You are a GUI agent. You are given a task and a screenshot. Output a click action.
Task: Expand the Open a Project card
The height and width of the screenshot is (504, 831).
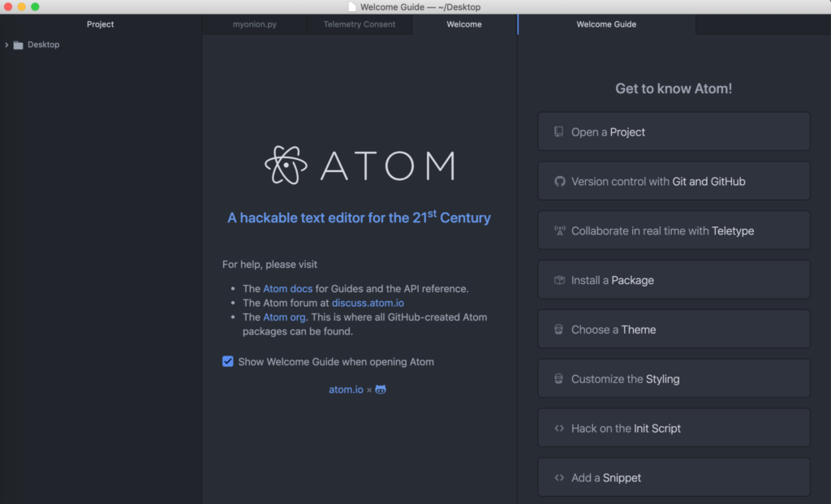pos(674,131)
